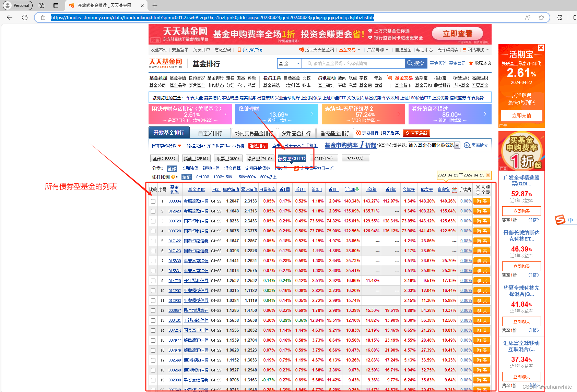Expand the 产品导购 top menu
The image size is (577, 392).
[x=377, y=50]
